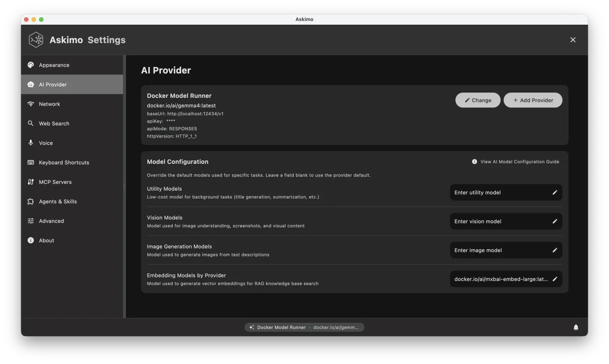
Task: Click the Model Configuration heading
Action: pos(177,162)
